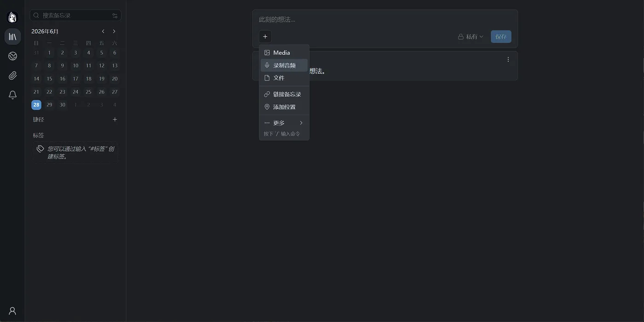Select calendar date 1 of June

tap(49, 52)
